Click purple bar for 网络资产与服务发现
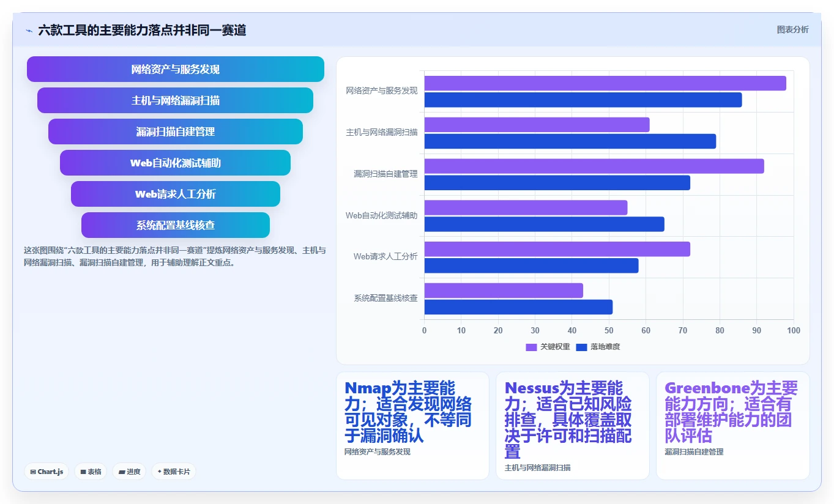Viewport: 834px width, 504px height. [605, 83]
